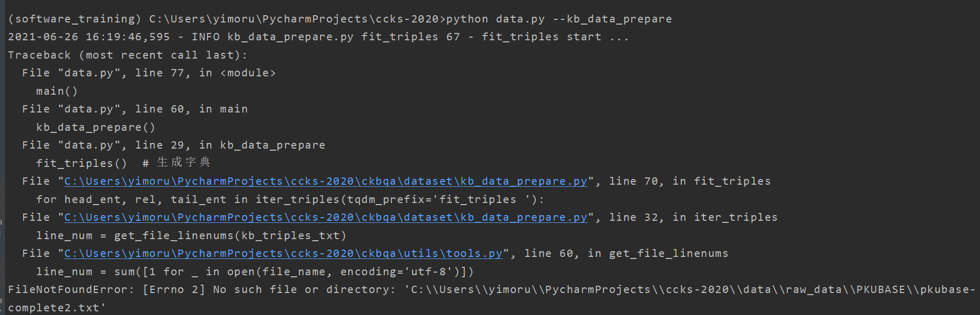Click the 'for head_ent, rel, tail_ent' code line
This screenshot has height=315, width=980.
click(x=290, y=199)
